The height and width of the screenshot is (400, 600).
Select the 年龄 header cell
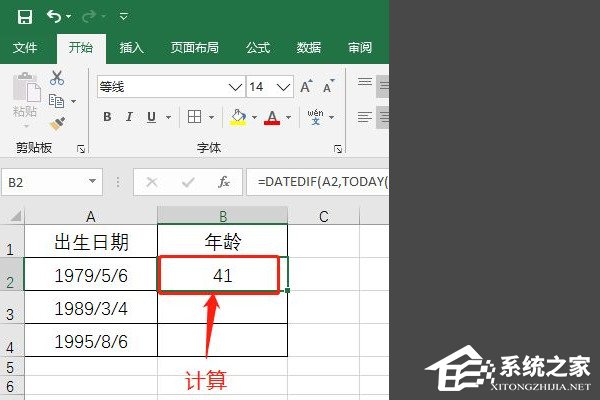click(x=222, y=241)
